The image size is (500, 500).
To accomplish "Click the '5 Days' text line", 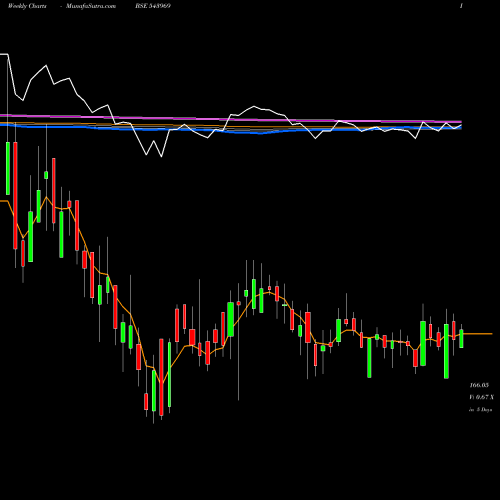I will (x=480, y=410).
